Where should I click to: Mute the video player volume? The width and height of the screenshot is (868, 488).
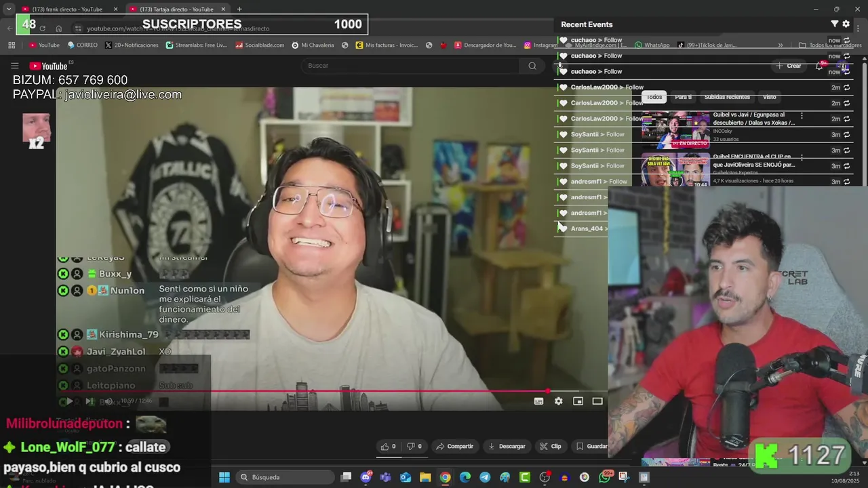click(108, 401)
